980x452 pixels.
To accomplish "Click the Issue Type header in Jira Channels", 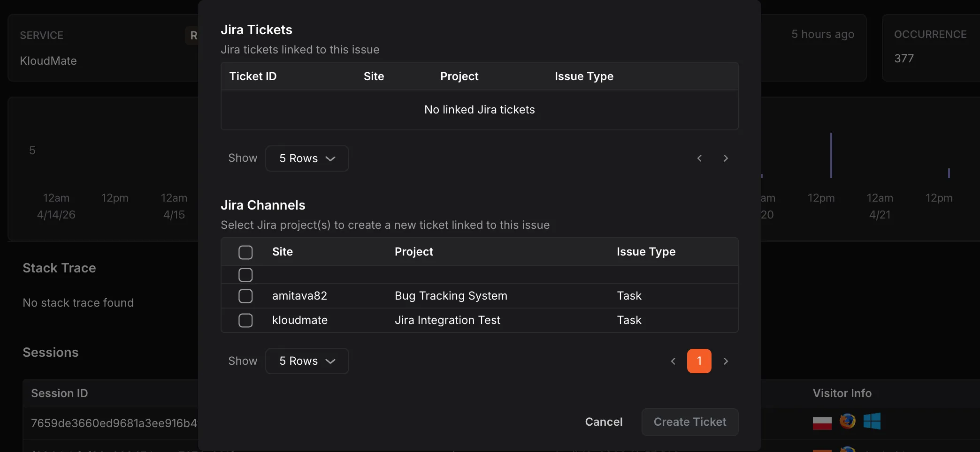I will [646, 252].
